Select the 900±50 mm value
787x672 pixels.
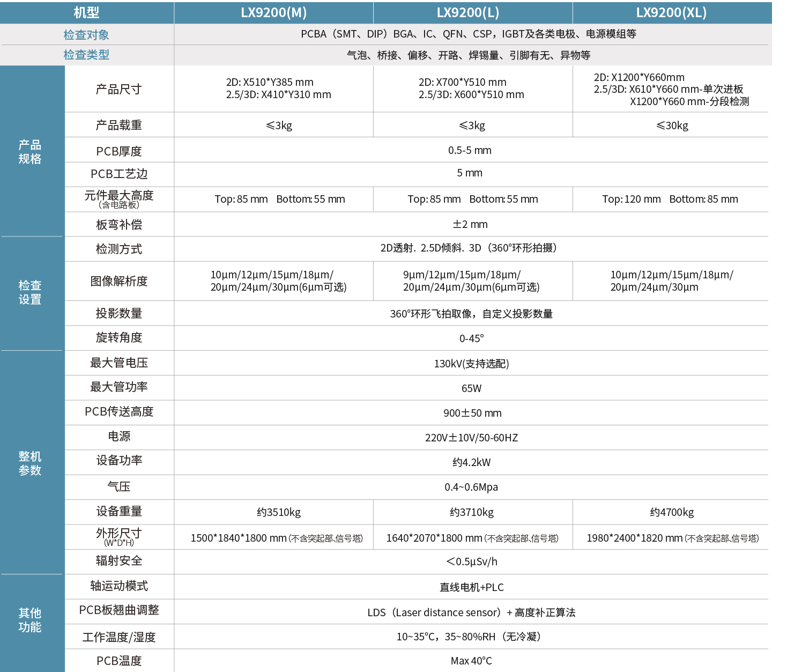coord(472,413)
